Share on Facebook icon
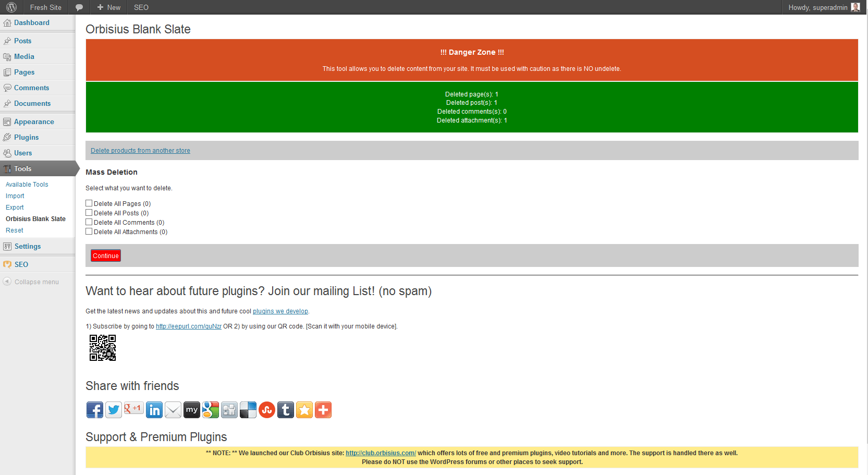 [x=95, y=410]
